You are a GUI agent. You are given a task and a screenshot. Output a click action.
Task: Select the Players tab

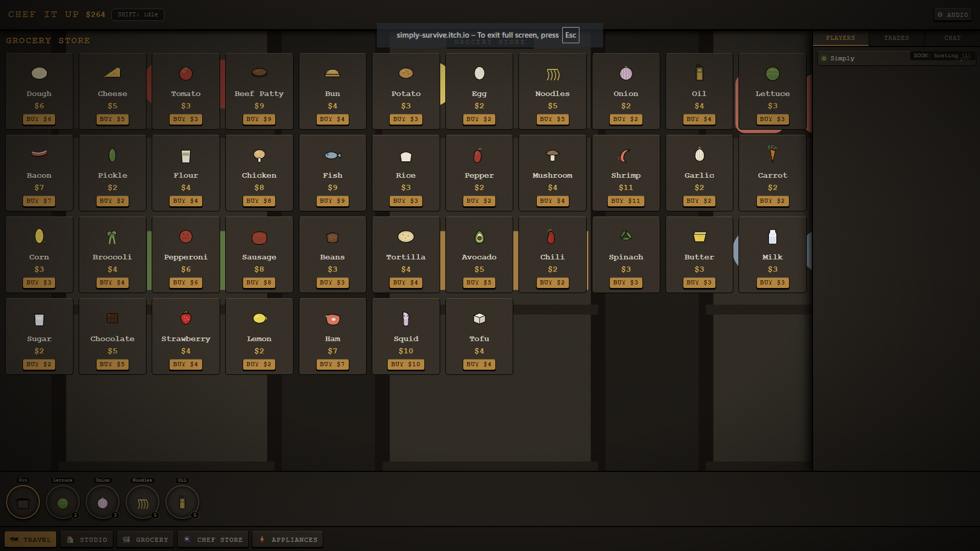click(x=841, y=38)
